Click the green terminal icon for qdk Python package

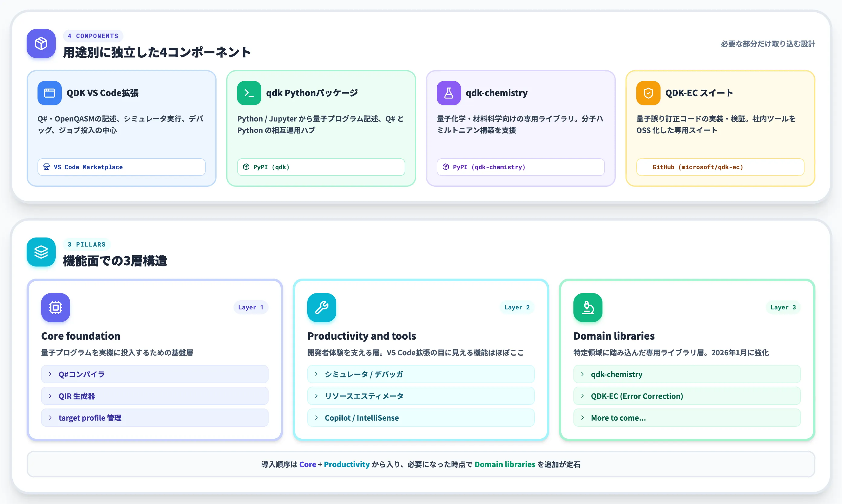[249, 93]
